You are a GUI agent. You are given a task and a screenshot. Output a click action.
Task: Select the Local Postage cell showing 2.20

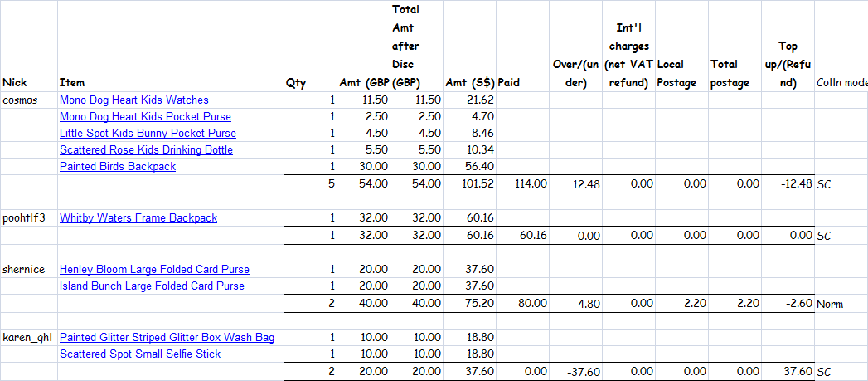[x=682, y=304]
